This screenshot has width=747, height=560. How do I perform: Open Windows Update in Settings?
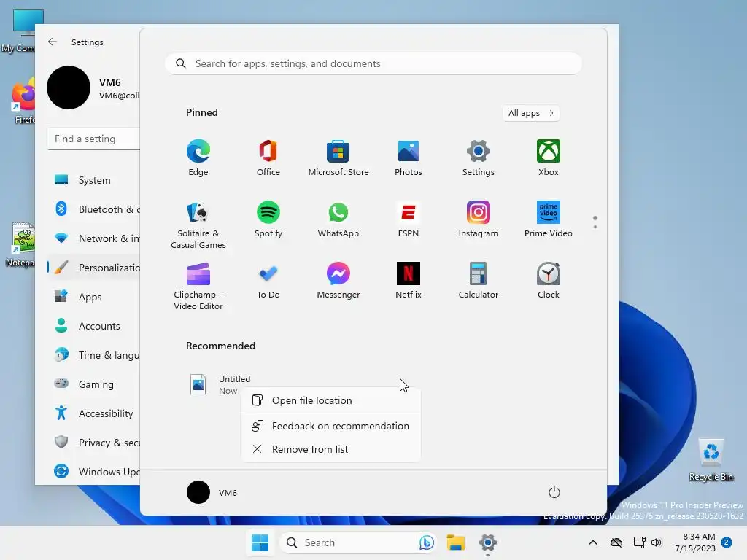tap(93, 471)
